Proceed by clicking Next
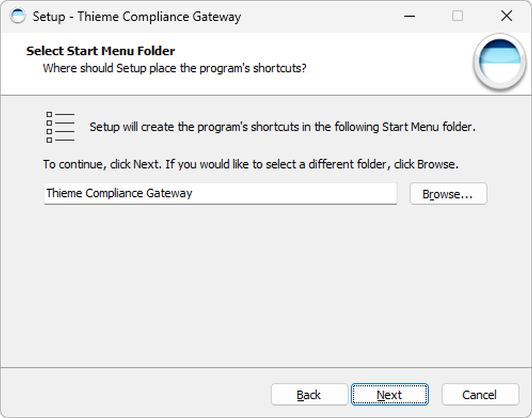 (x=389, y=395)
